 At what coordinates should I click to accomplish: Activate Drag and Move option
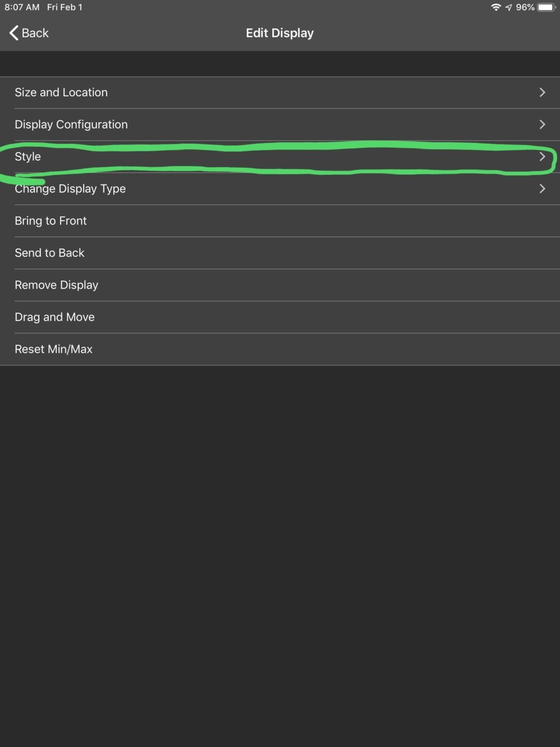pos(280,317)
